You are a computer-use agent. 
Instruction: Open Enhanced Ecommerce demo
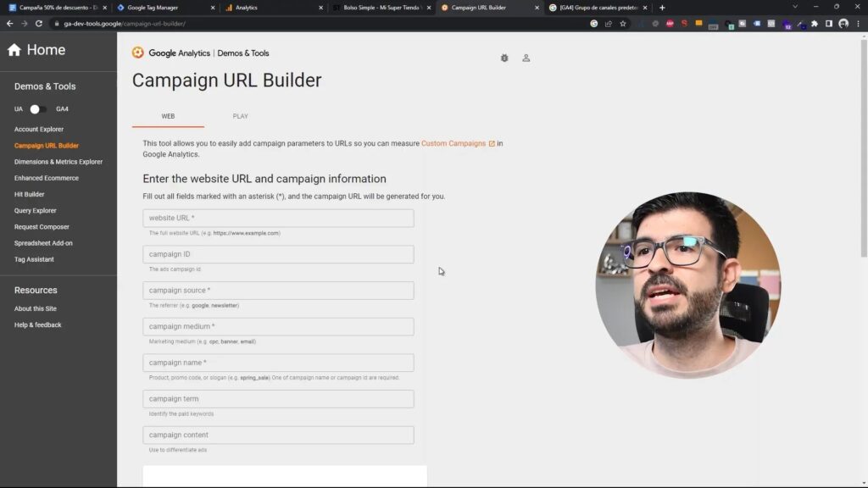pos(47,178)
